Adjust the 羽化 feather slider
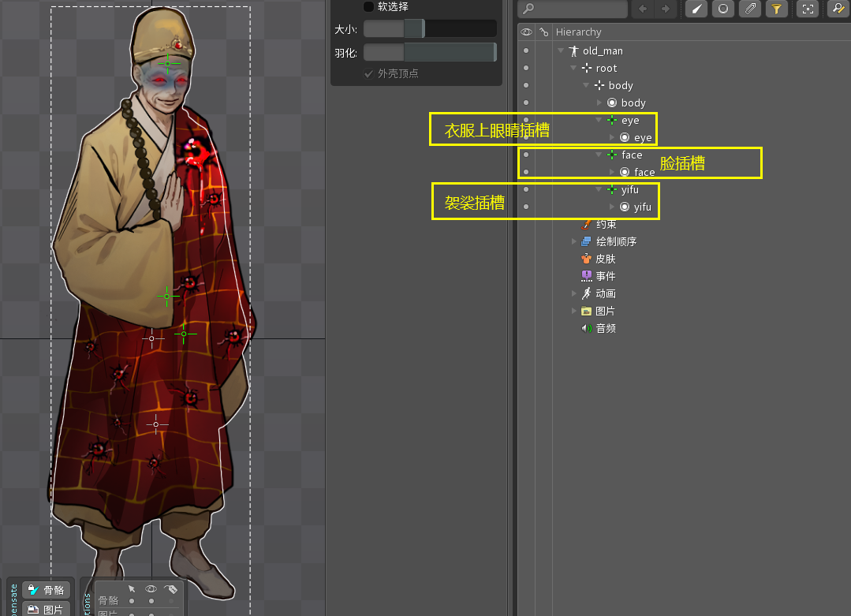 click(429, 52)
